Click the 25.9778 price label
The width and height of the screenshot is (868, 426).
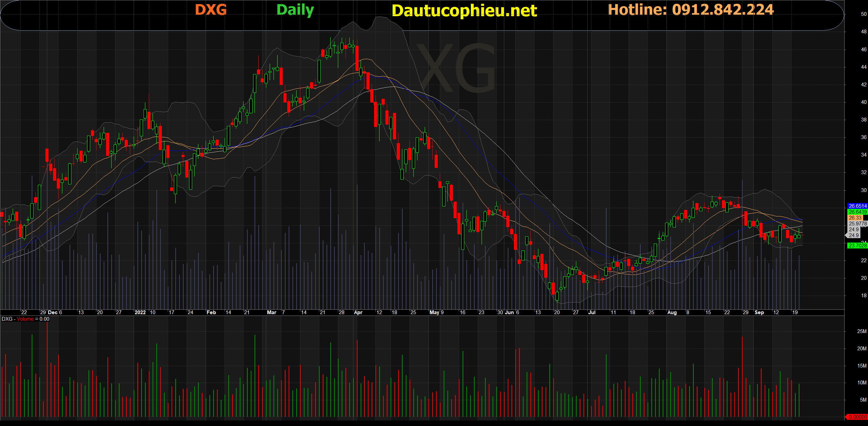[857, 224]
